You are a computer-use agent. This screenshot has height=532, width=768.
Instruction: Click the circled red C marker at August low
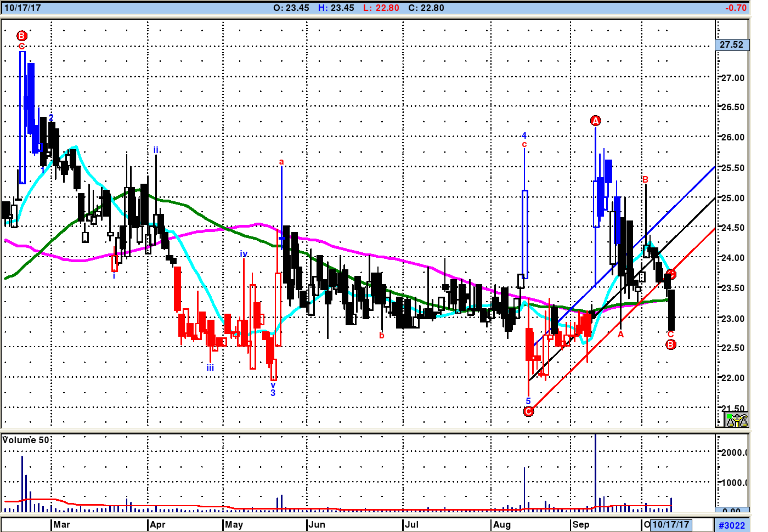click(x=528, y=411)
